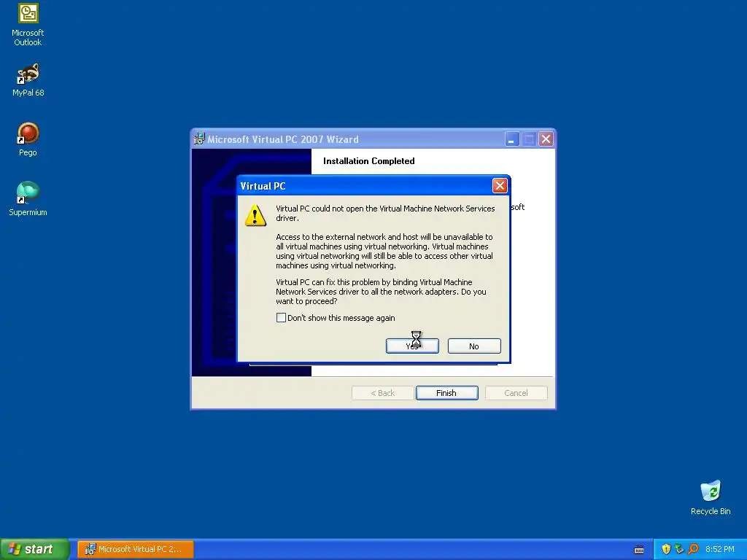
Task: Click the 8:52 PM taskbar clock
Action: coord(719,549)
